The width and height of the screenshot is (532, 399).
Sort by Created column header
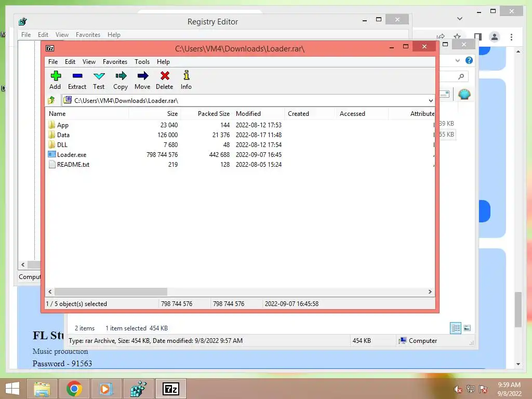[x=311, y=114]
